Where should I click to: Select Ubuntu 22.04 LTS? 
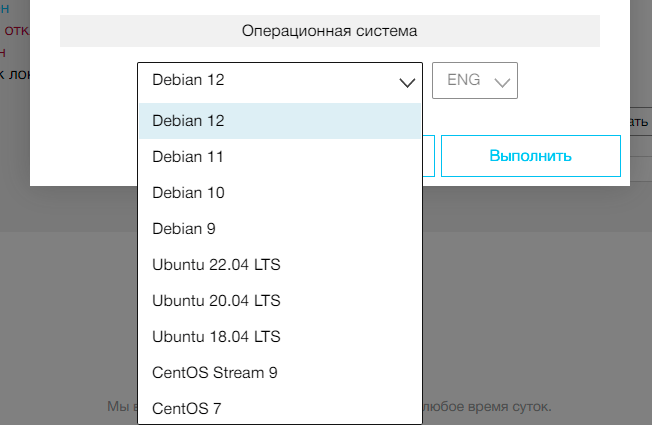point(279,265)
